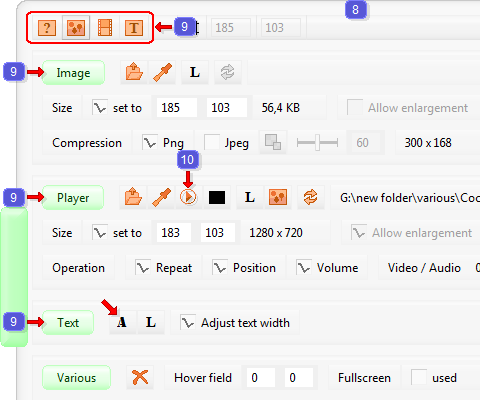Open image file with Image row folder icon

[x=134, y=72]
